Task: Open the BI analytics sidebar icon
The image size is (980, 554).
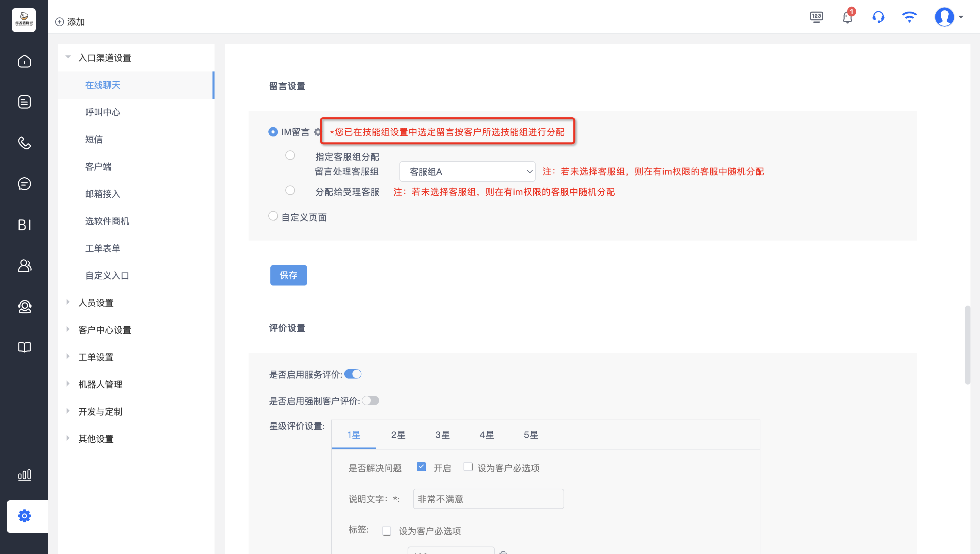Action: pyautogui.click(x=25, y=225)
